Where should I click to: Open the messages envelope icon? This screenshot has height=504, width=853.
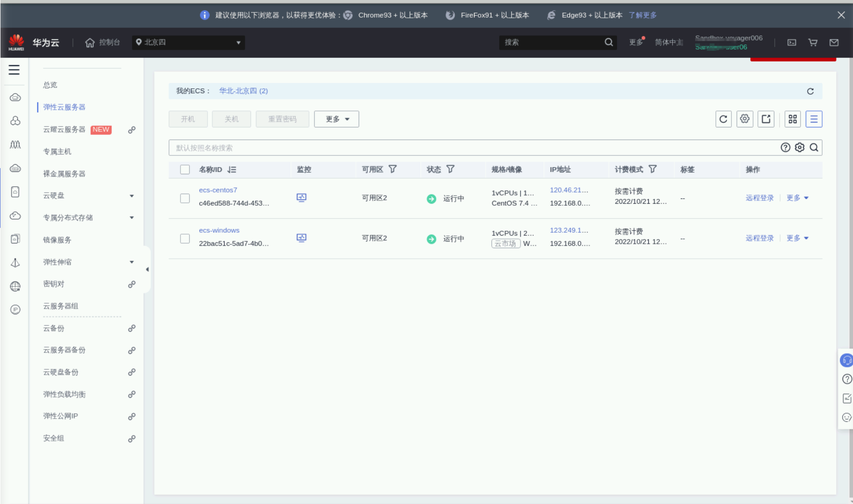coord(834,42)
